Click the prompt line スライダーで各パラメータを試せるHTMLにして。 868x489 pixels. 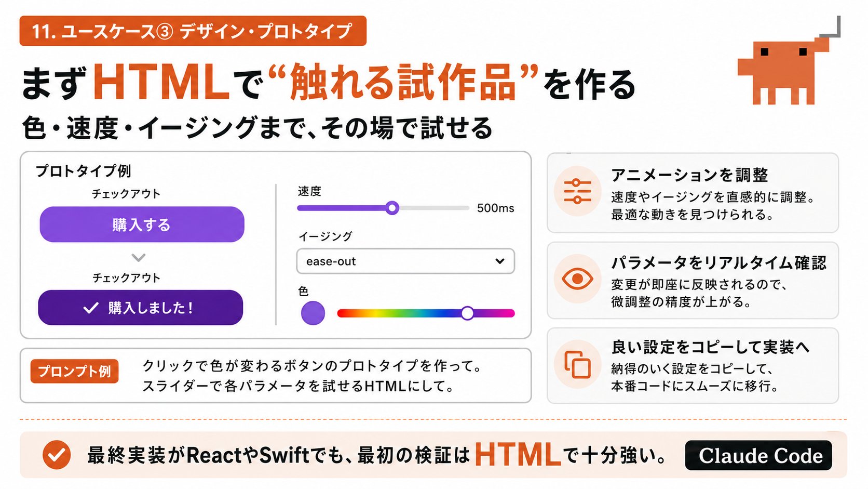(299, 386)
